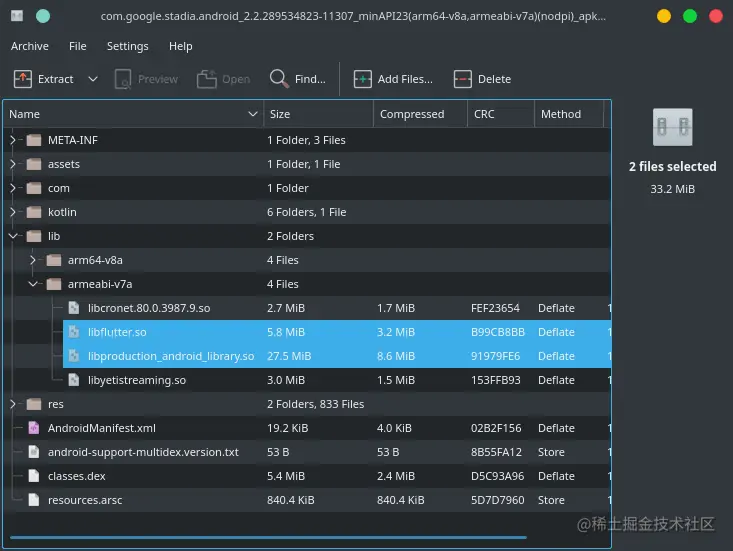Expand the com folder

tap(13, 188)
